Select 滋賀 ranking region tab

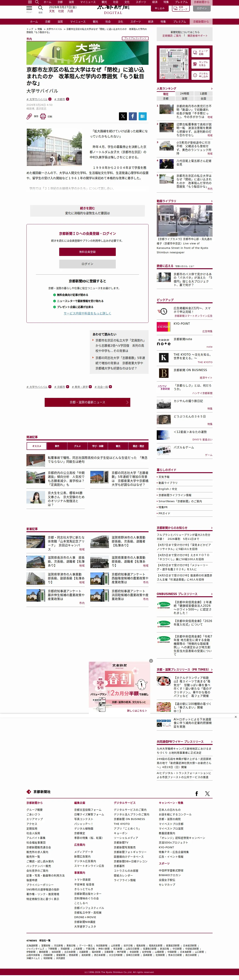[x=185, y=99]
